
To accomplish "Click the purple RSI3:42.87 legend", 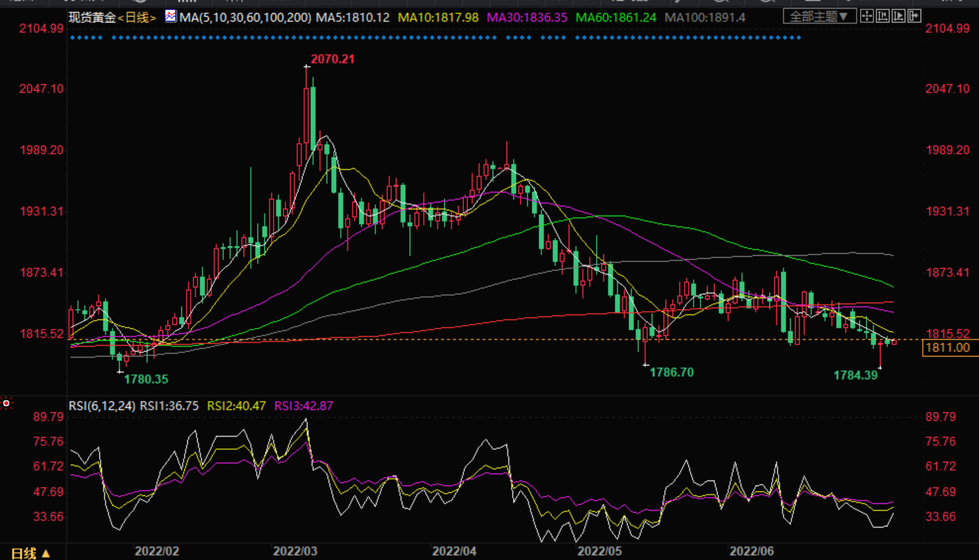I will point(303,406).
